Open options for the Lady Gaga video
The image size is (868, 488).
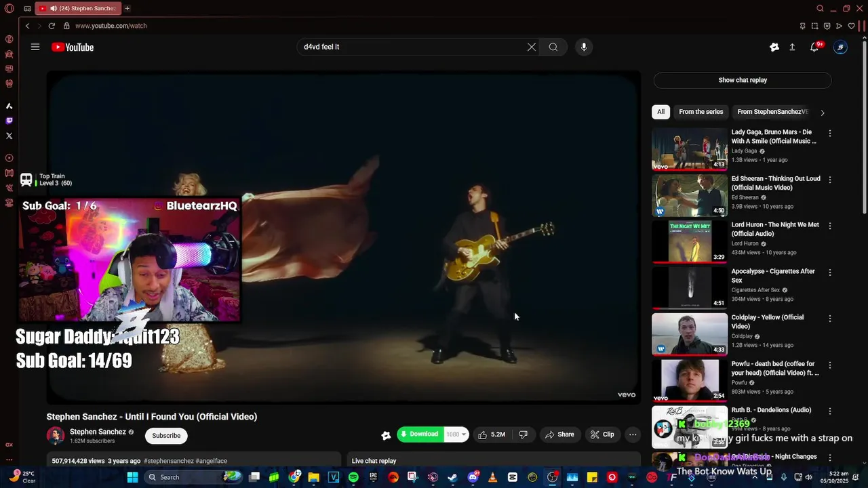point(830,134)
